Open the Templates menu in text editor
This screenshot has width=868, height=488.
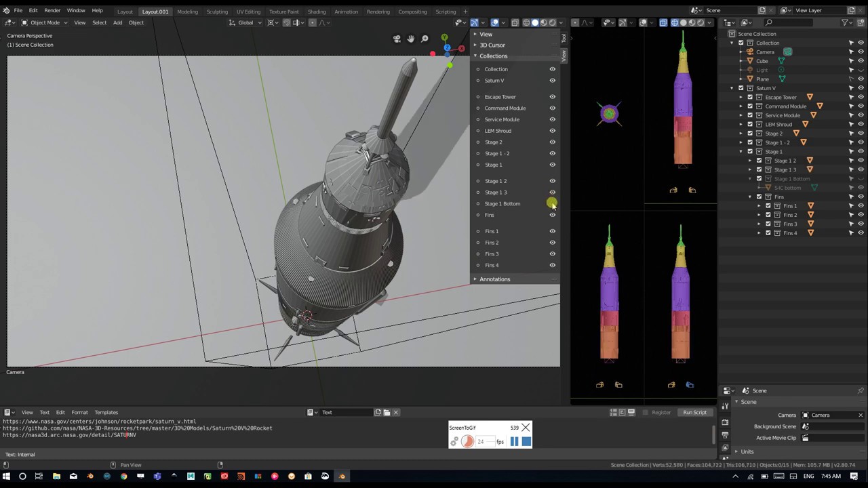[106, 412]
